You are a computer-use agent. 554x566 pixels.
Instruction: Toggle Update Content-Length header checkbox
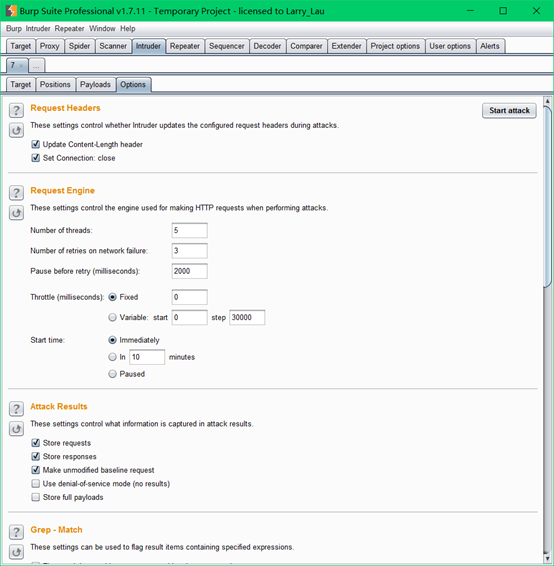tap(35, 144)
